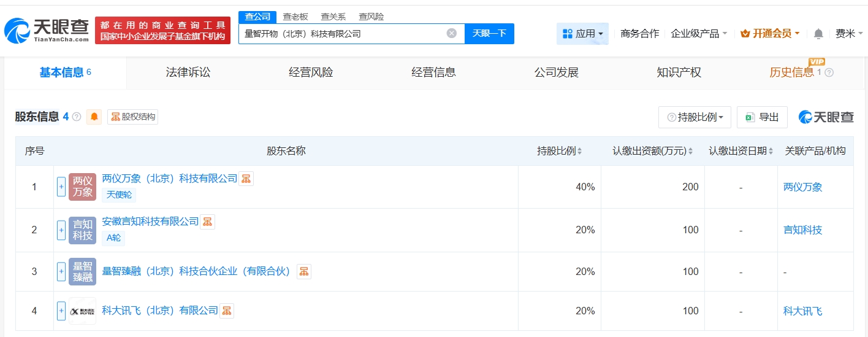Open equity chart icon beside 两仪万象（北京）科技有限公司
Image resolution: width=868 pixels, height=337 pixels.
pos(246,179)
